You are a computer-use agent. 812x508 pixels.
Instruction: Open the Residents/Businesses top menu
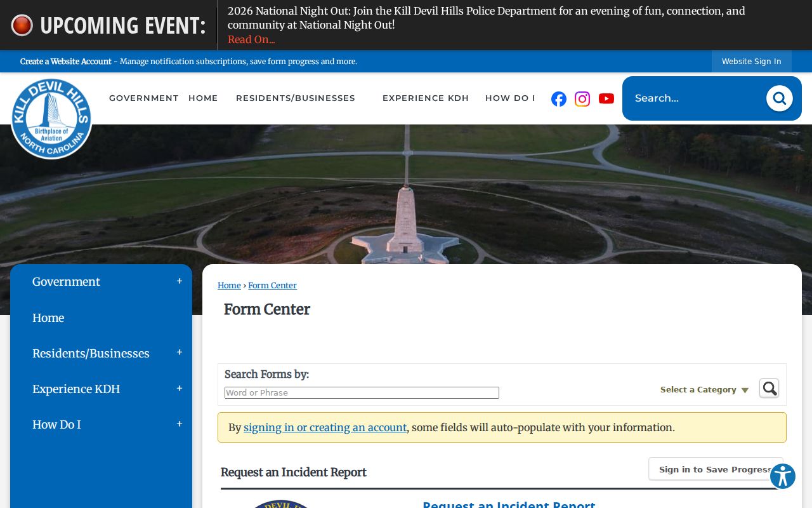coord(296,98)
